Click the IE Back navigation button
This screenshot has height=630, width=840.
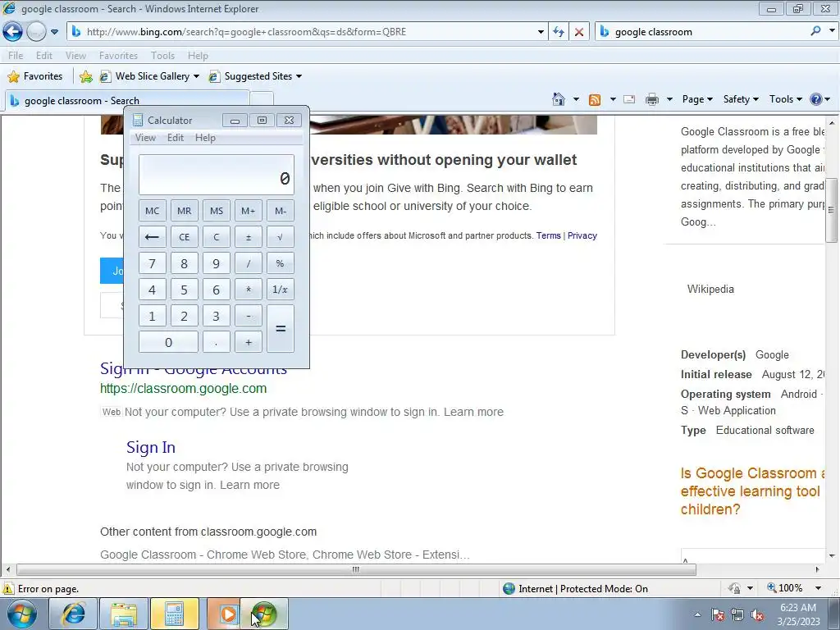(x=12, y=32)
